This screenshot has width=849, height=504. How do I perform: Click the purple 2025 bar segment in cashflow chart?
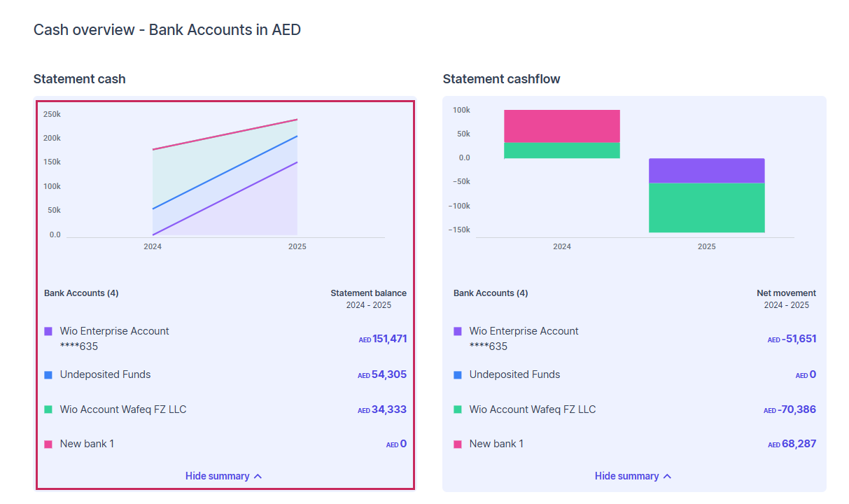click(x=706, y=170)
